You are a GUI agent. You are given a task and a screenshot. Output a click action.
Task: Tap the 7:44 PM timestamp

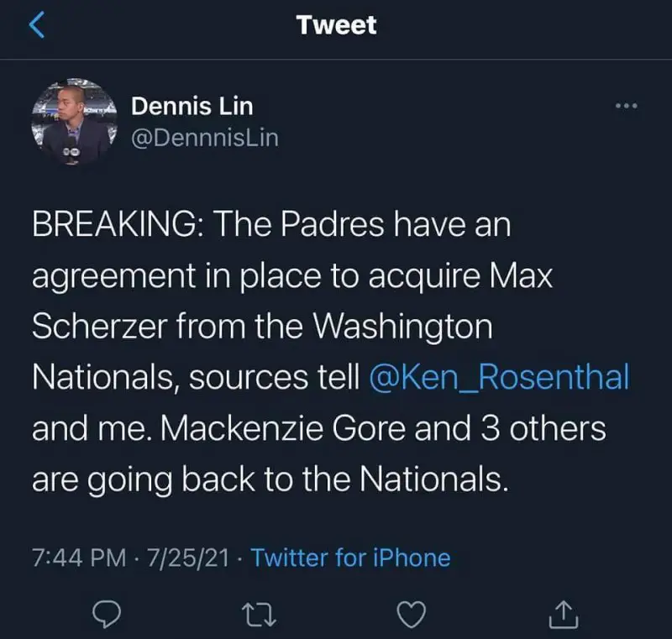(x=78, y=557)
